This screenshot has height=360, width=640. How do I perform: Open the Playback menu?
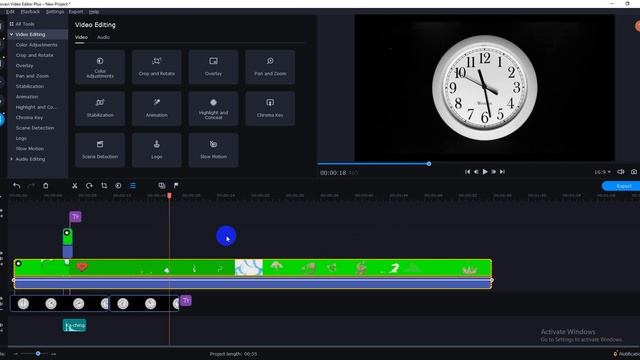click(30, 12)
